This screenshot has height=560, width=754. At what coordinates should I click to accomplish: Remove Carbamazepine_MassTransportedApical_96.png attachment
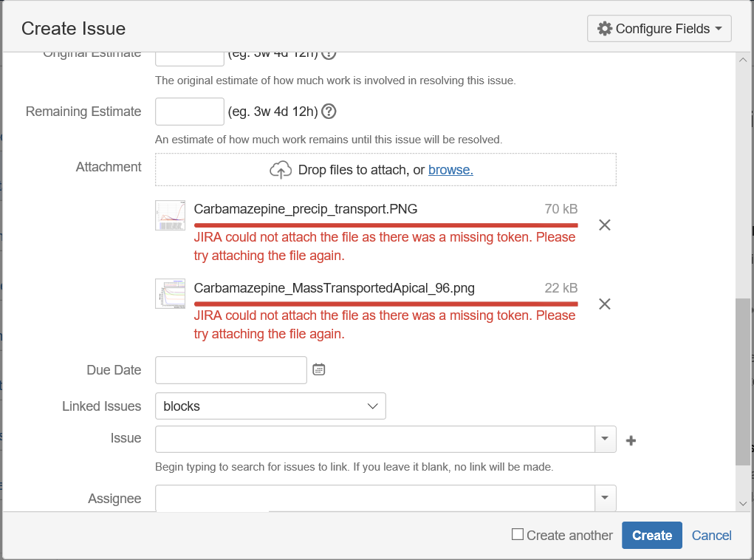[x=604, y=304]
